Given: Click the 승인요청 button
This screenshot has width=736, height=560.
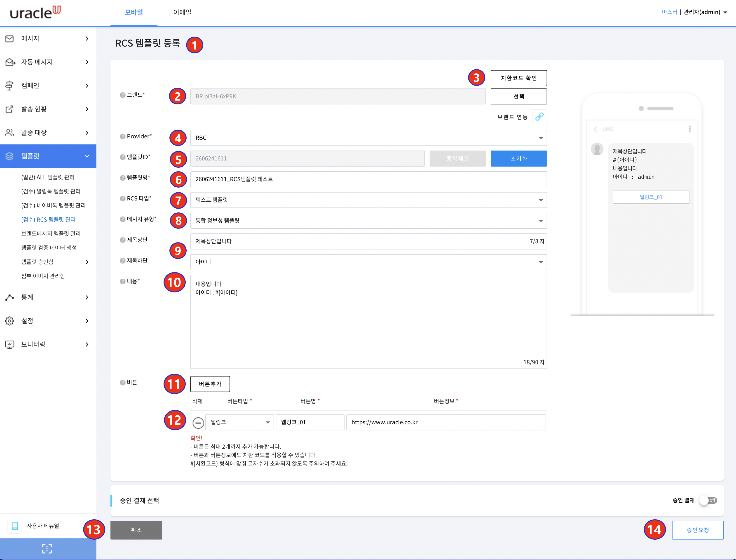Looking at the screenshot, I should pos(698,530).
